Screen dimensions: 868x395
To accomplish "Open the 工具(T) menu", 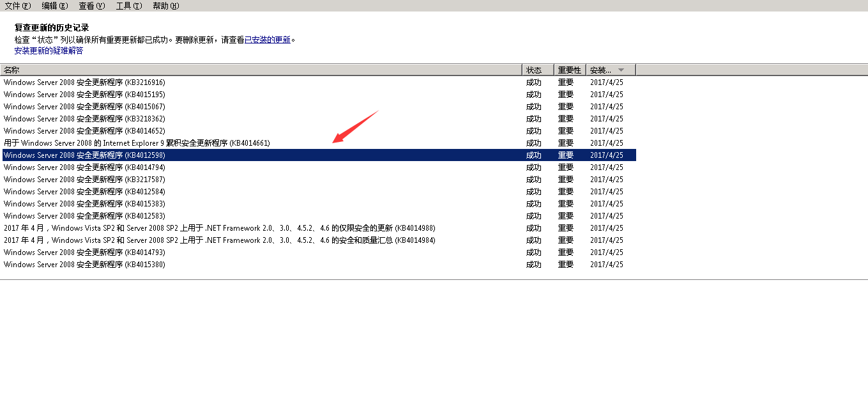I will coord(128,6).
